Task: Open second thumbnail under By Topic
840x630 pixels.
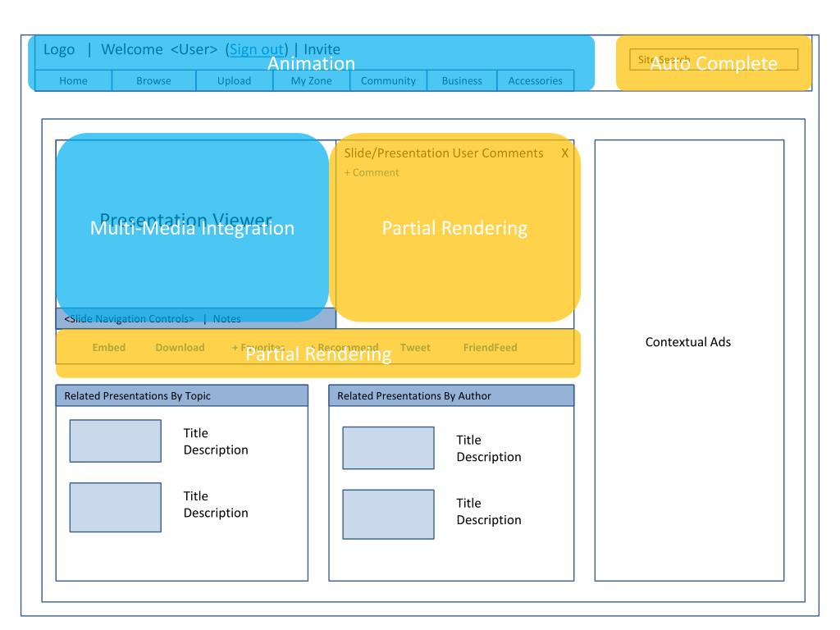Action: tap(115, 507)
